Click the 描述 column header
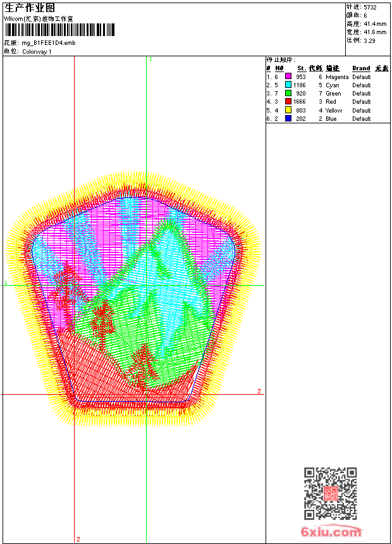 click(333, 68)
